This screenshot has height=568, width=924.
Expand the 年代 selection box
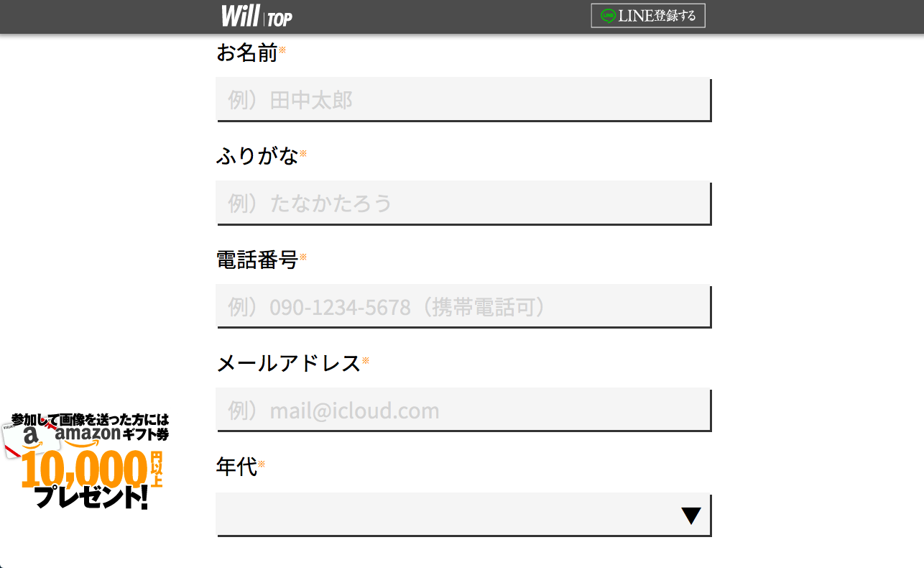pos(463,514)
